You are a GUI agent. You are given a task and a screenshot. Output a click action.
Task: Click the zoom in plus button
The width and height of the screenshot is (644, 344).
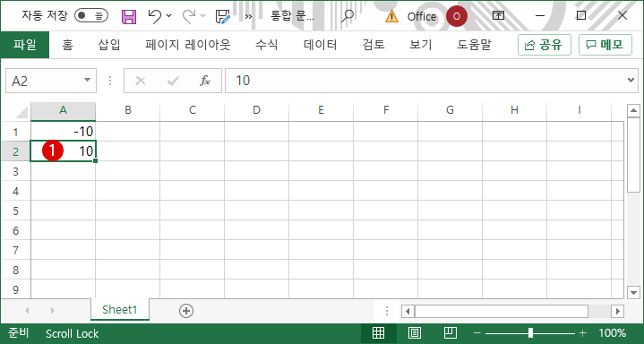582,333
